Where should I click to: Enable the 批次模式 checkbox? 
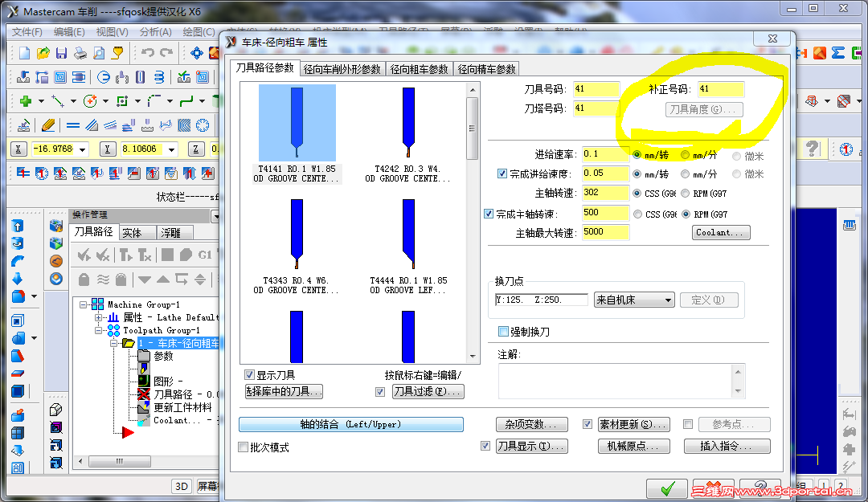pyautogui.click(x=243, y=447)
